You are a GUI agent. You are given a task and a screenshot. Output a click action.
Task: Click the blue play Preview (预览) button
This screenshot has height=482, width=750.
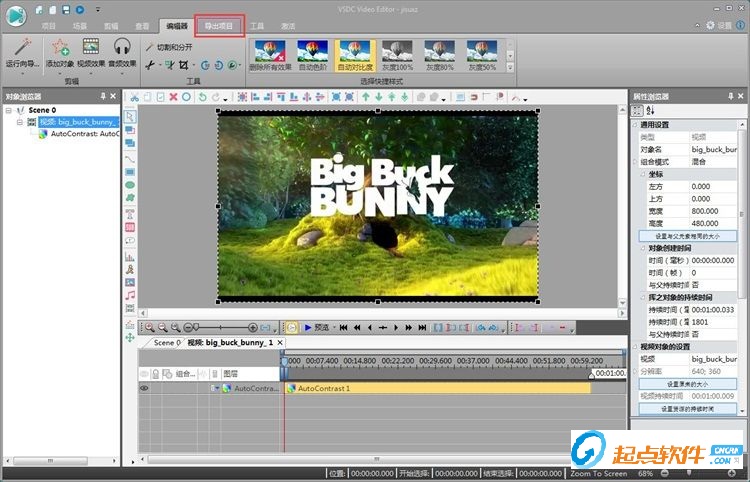pos(308,328)
